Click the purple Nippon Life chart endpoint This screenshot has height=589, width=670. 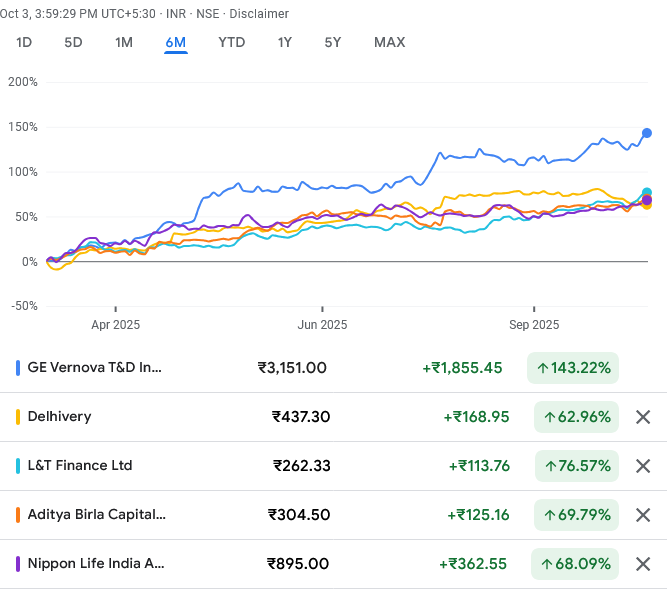647,200
